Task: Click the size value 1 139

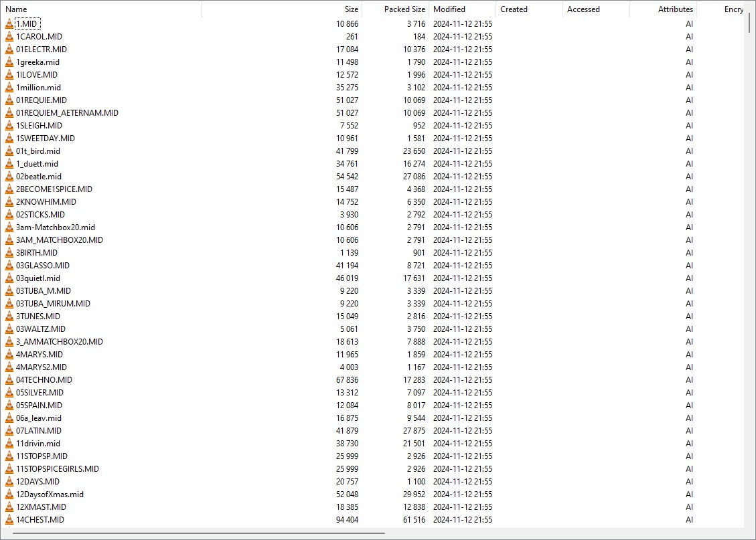Action: (x=349, y=253)
